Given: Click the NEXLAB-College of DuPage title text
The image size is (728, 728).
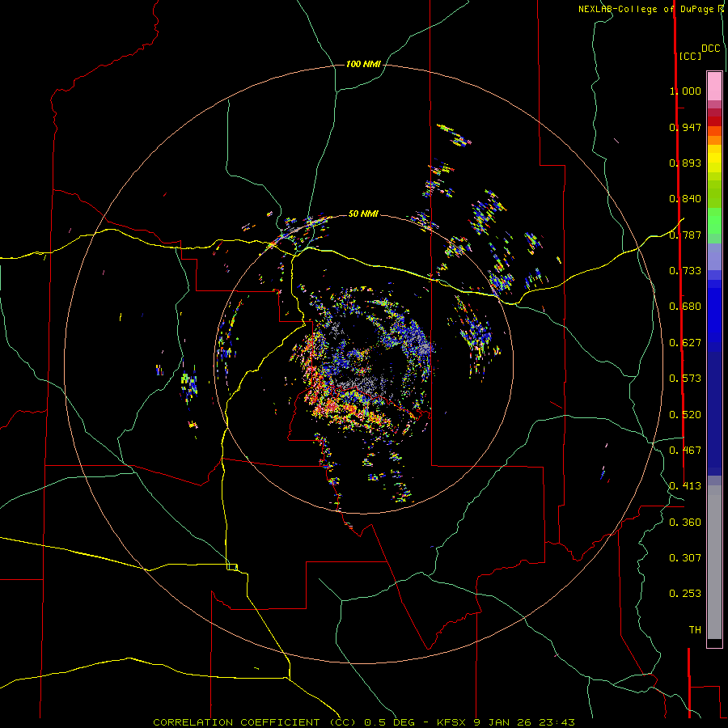Looking at the screenshot, I should pyautogui.click(x=645, y=9).
